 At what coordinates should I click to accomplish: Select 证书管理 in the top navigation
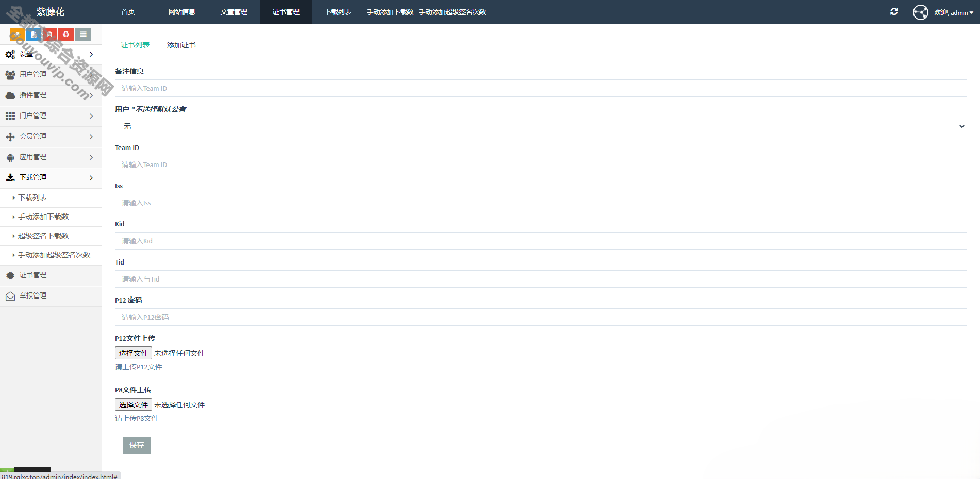tap(286, 12)
